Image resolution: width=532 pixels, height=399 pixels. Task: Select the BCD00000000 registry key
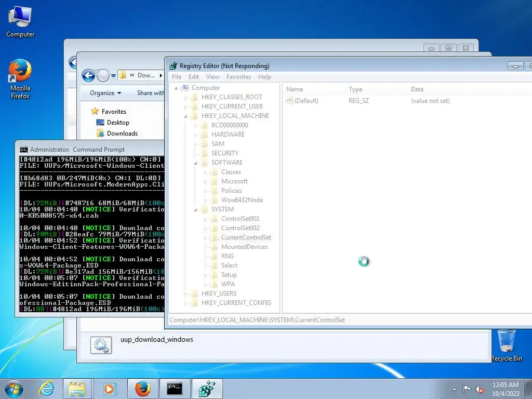[x=230, y=125]
